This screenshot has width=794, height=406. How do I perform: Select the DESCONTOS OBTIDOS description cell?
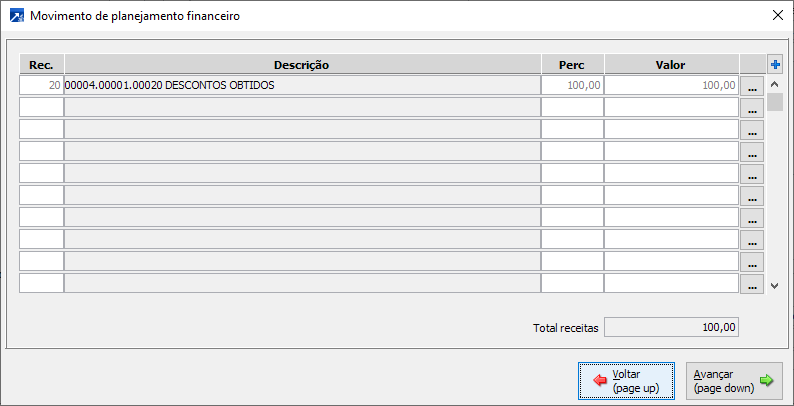pos(302,86)
